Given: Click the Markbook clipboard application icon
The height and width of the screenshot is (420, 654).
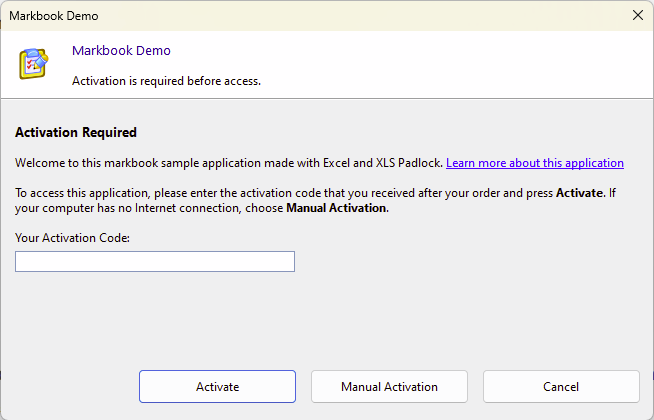Looking at the screenshot, I should click(34, 64).
